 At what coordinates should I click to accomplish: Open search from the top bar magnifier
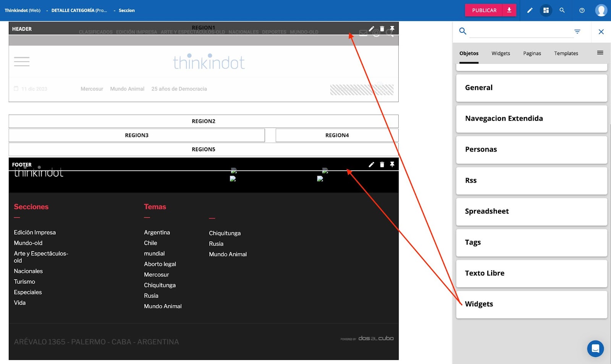[x=562, y=10]
